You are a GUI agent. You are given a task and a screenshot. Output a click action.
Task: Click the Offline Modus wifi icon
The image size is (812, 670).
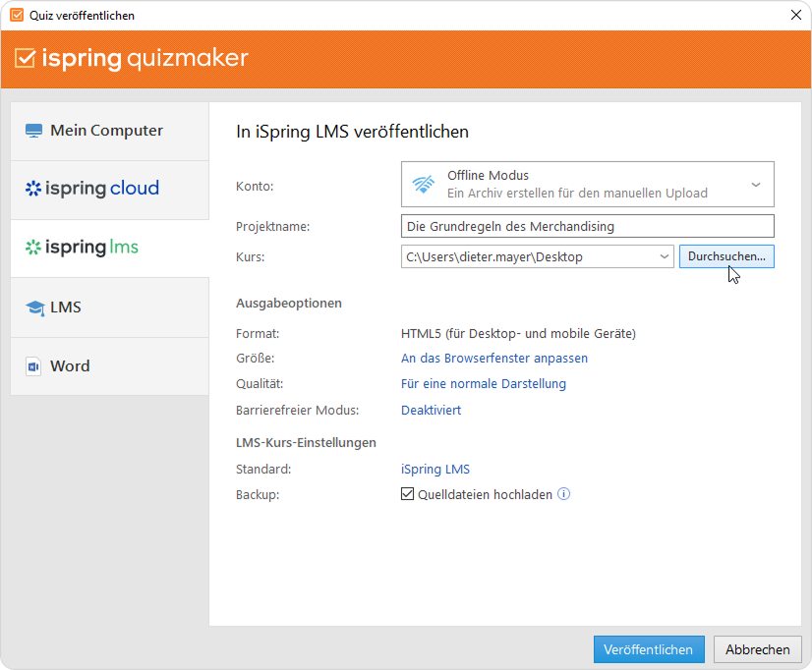click(424, 184)
